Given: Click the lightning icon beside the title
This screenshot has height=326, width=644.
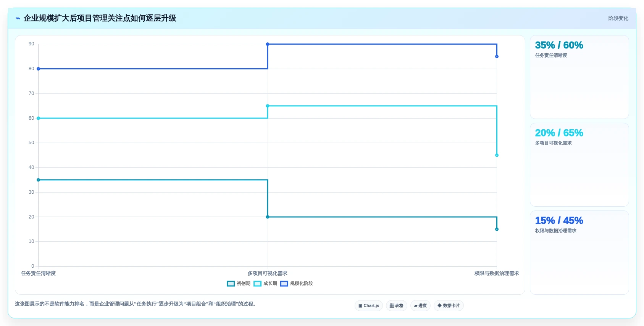Looking at the screenshot, I should coord(18,18).
